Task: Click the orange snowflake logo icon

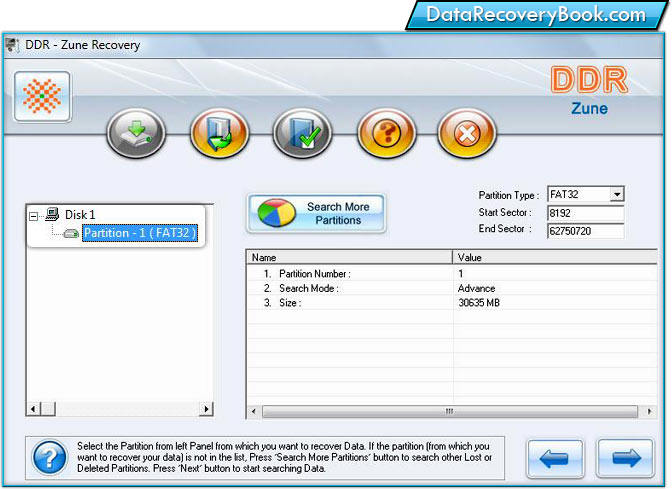Action: click(x=42, y=96)
